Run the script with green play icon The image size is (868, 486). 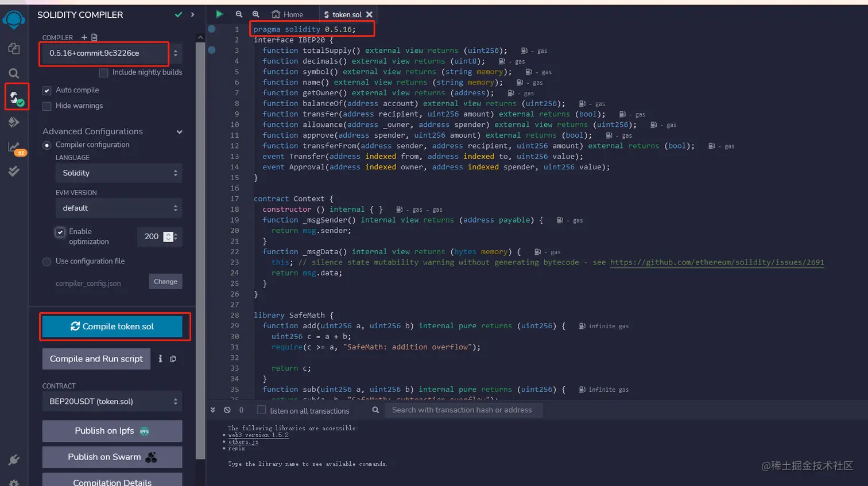[219, 14]
